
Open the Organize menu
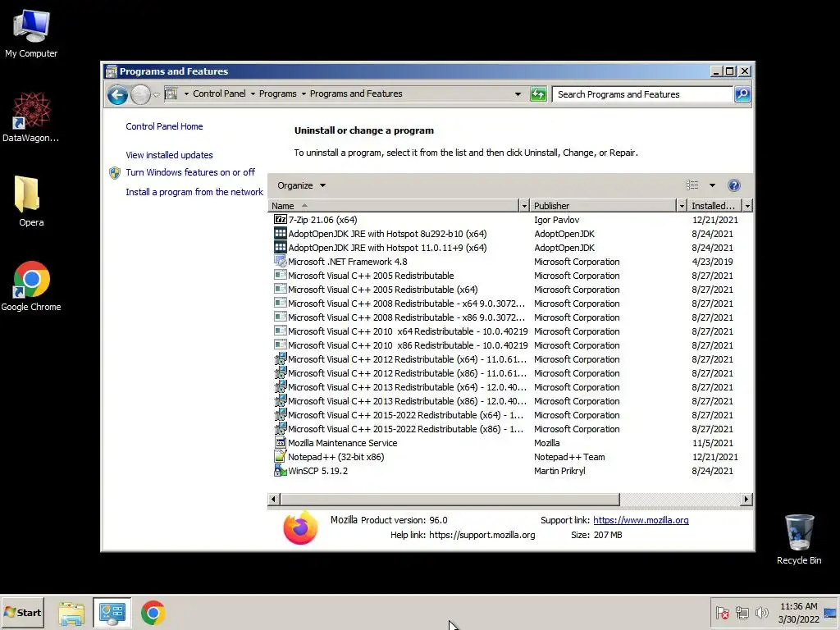point(301,185)
